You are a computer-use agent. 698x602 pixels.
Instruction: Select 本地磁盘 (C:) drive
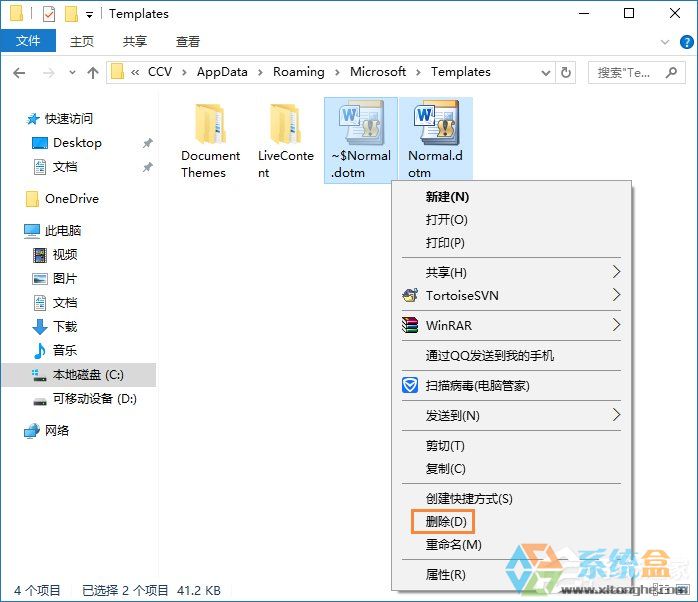point(79,375)
